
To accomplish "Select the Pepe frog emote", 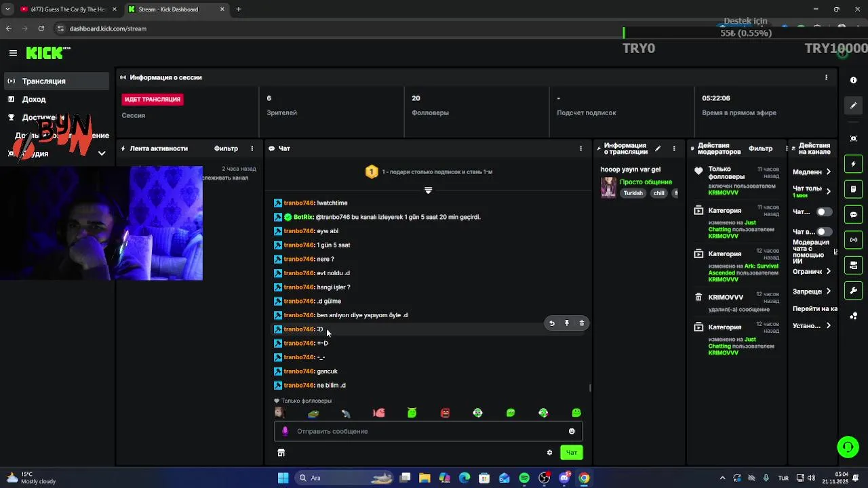I will pyautogui.click(x=313, y=413).
